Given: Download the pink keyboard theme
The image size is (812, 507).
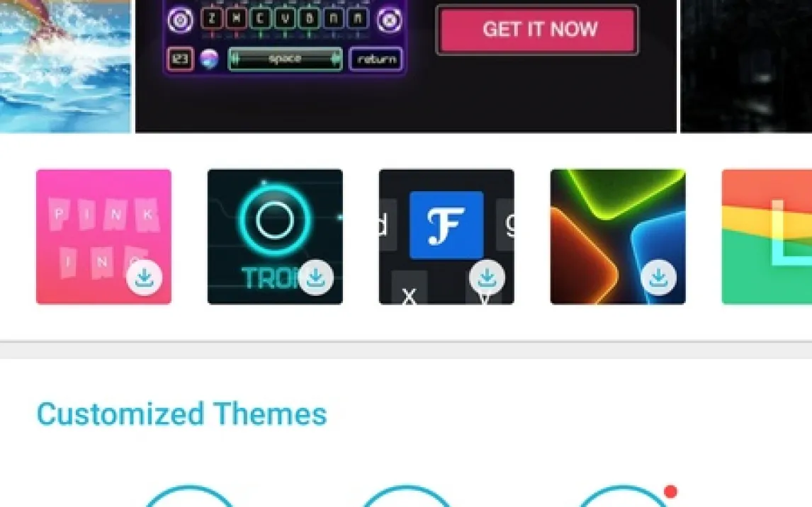Looking at the screenshot, I should [x=144, y=278].
